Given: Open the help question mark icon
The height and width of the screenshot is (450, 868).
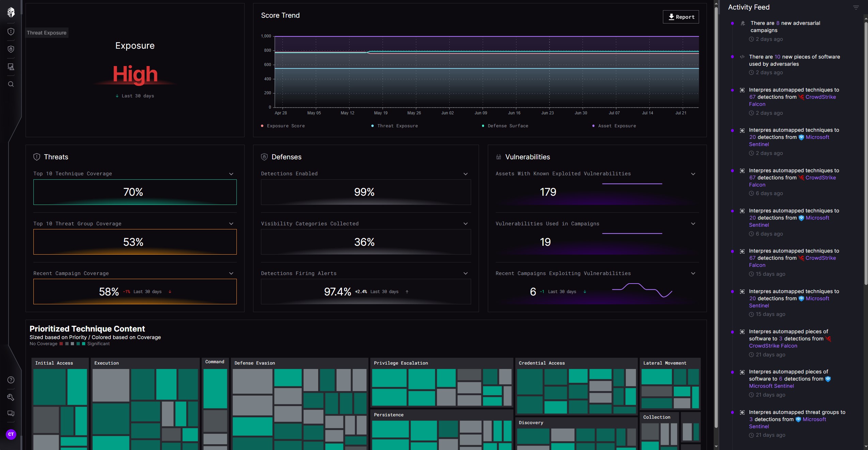Looking at the screenshot, I should click(11, 380).
